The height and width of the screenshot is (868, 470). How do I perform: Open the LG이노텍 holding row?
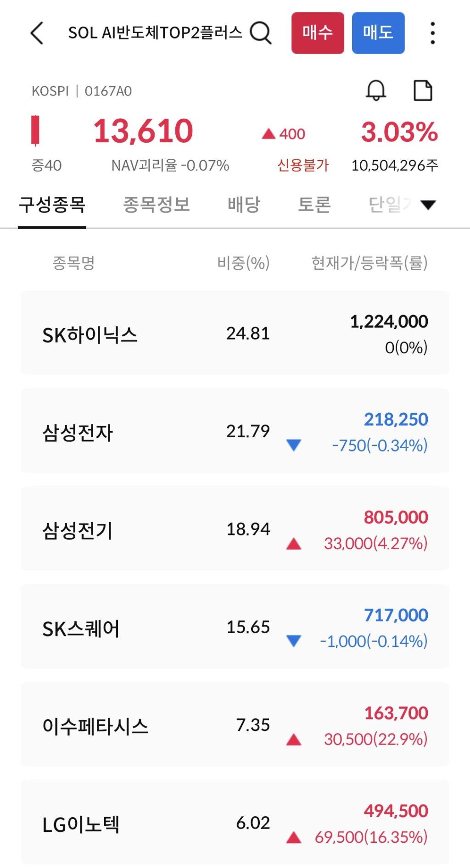[235, 823]
